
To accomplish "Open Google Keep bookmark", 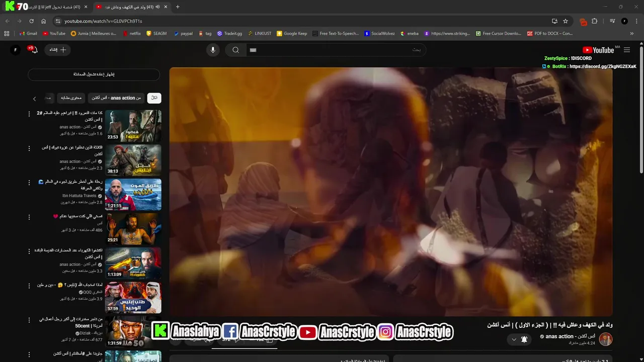I will pyautogui.click(x=292, y=34).
